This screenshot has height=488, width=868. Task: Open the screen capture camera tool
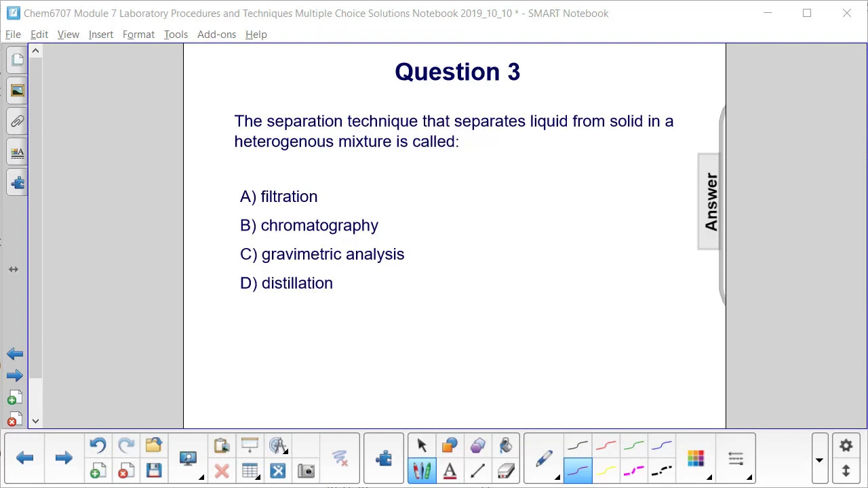point(306,471)
